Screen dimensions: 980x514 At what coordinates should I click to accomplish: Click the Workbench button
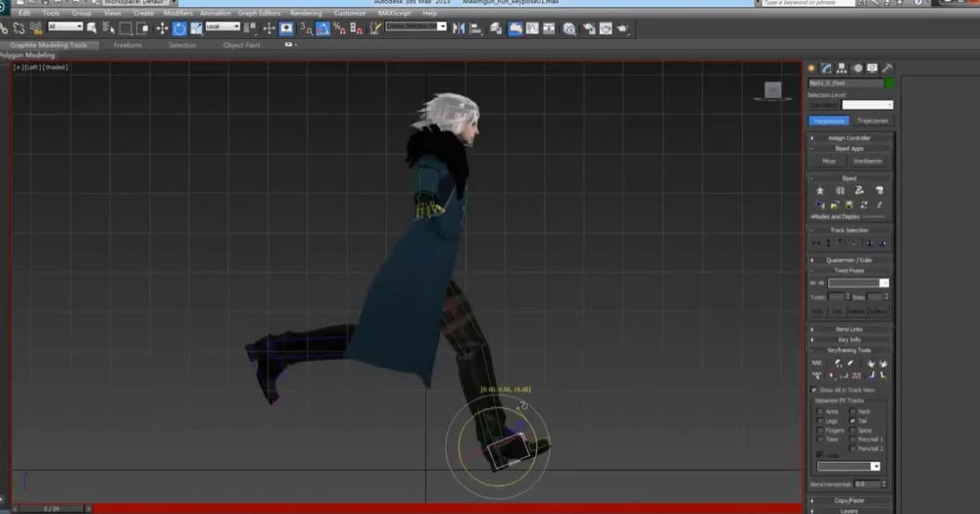(x=867, y=161)
